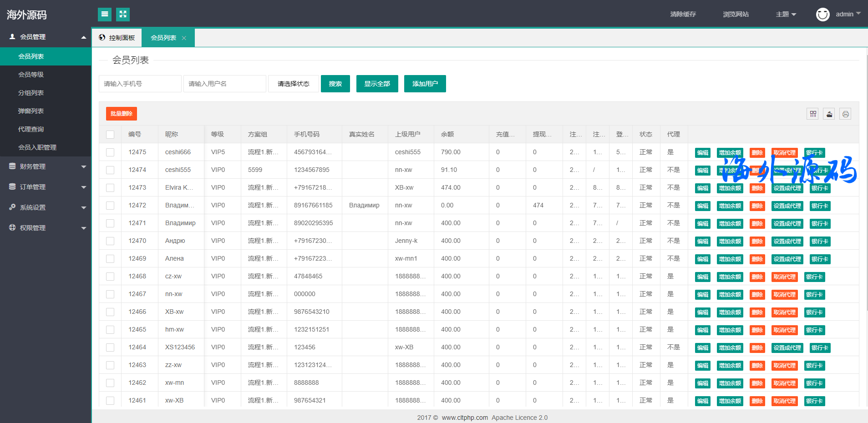Screen dimensions: 868x423
Task: Expand the 订单管理 sidebar section
Action: pyautogui.click(x=46, y=187)
